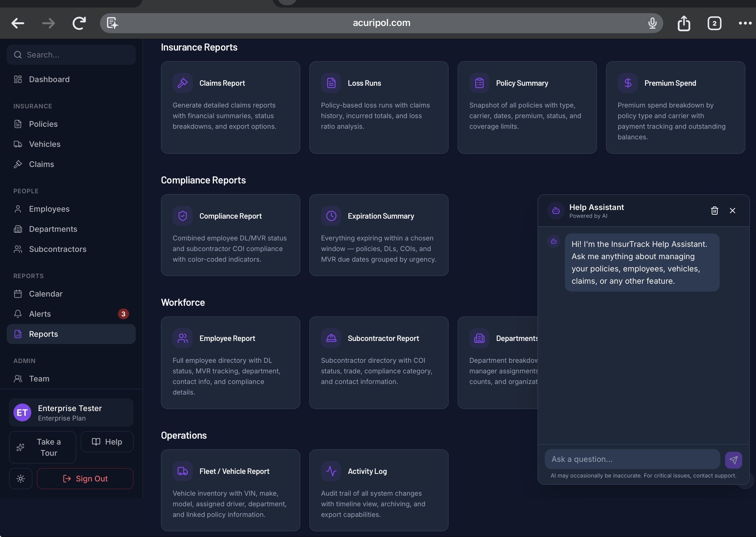
Task: Start the Take a Tour button
Action: pyautogui.click(x=43, y=447)
